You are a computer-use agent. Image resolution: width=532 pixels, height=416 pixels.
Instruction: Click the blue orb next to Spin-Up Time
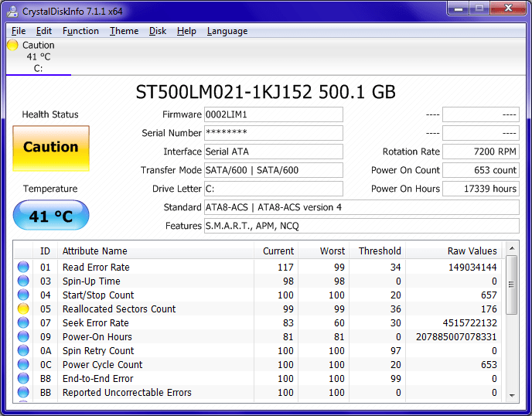(x=23, y=281)
